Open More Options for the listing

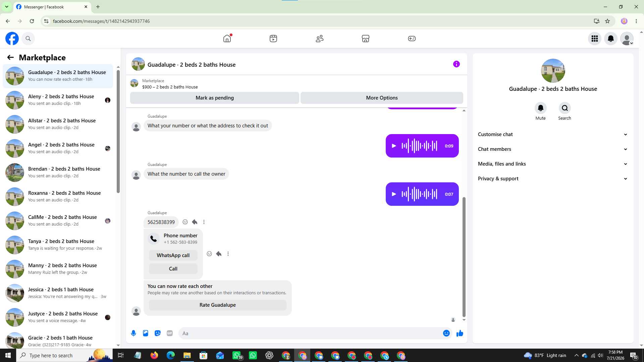point(382,98)
